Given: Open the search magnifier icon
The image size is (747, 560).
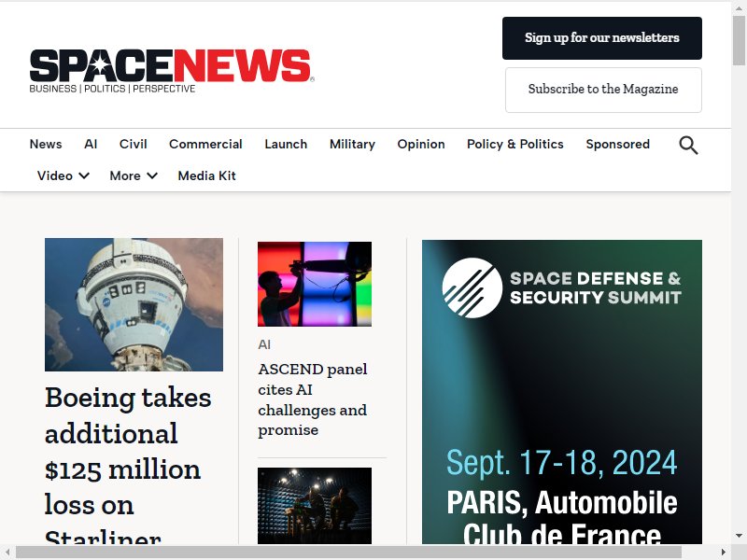Looking at the screenshot, I should pyautogui.click(x=688, y=145).
